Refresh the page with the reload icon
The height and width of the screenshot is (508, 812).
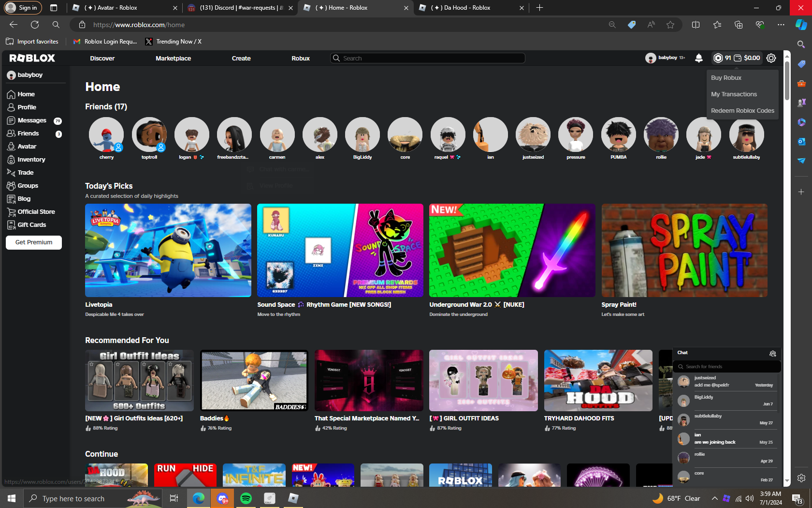tap(35, 25)
